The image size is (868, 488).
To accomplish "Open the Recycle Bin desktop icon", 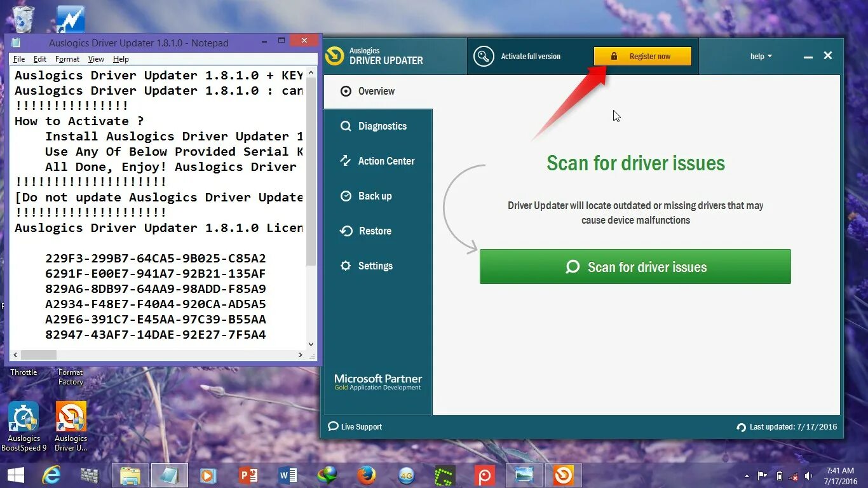I will [24, 19].
